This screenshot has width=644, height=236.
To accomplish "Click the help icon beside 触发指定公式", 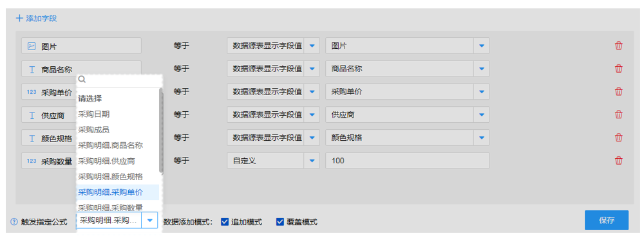I will 14,222.
